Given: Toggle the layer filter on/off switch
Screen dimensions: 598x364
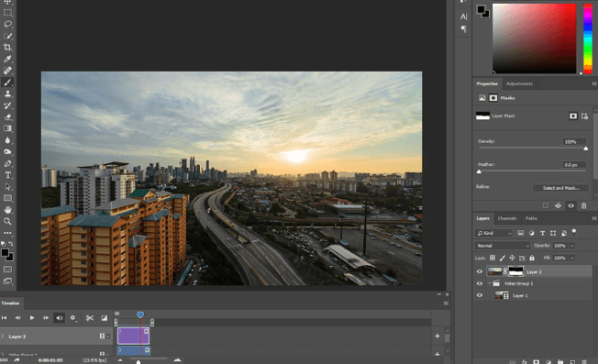Looking at the screenshot, I should click(574, 232).
